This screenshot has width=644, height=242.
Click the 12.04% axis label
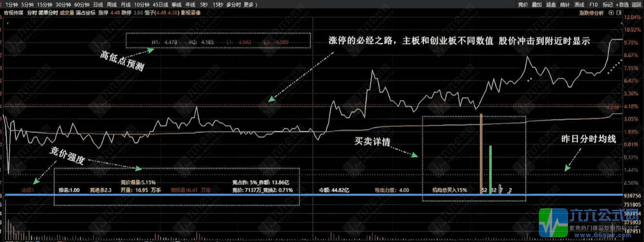pyautogui.click(x=633, y=17)
